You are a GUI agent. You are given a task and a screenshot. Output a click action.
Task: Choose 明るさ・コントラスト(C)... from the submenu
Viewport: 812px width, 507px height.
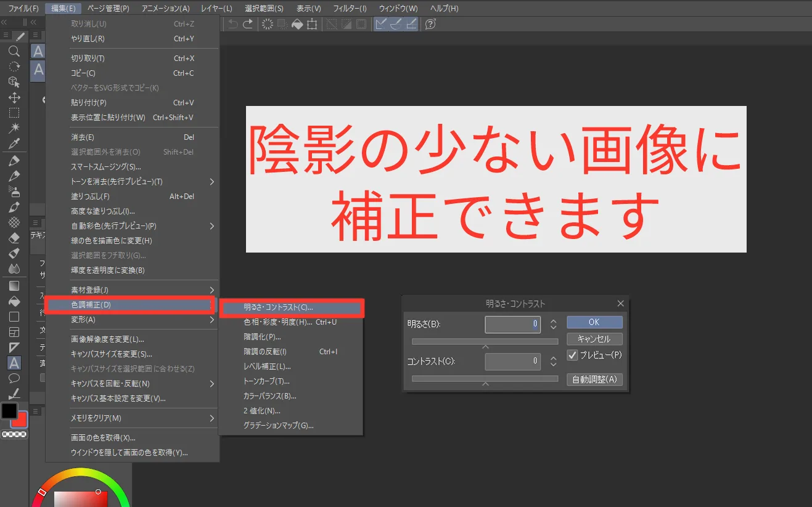[x=291, y=307]
